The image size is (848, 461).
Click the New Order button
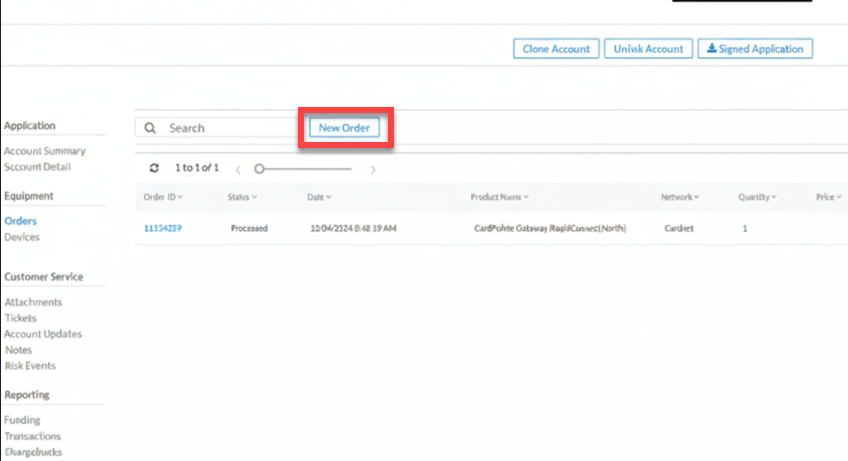[344, 128]
